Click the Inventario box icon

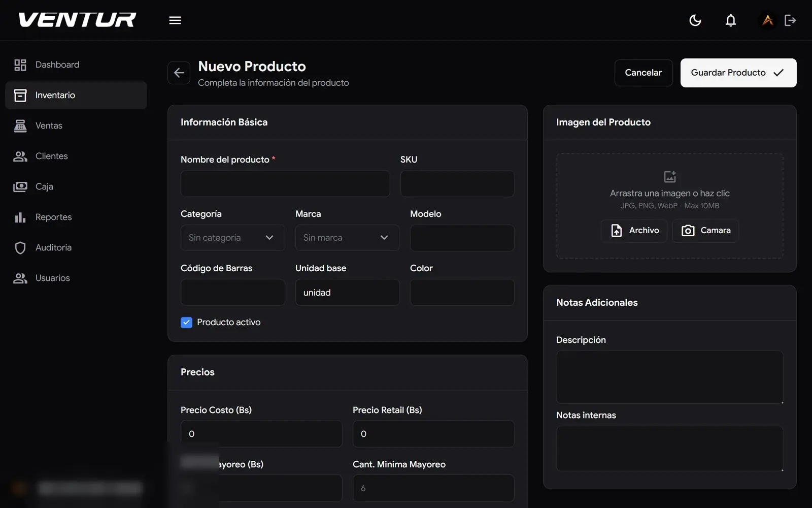20,96
